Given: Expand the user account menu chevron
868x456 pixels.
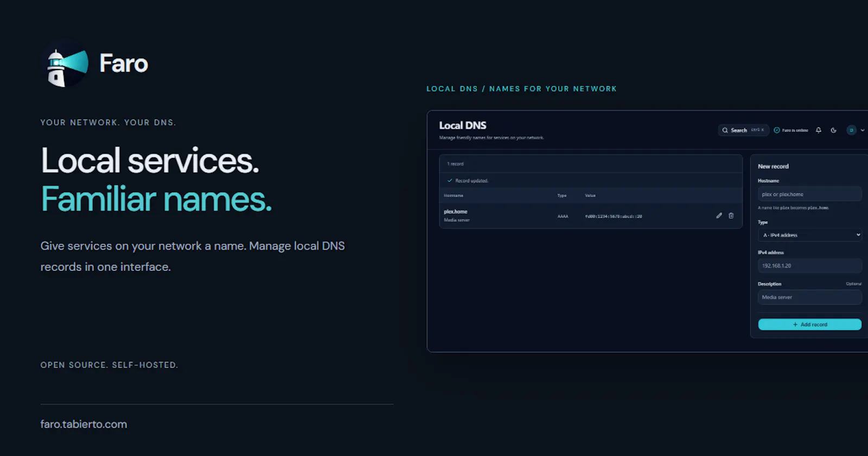Looking at the screenshot, I should point(863,130).
